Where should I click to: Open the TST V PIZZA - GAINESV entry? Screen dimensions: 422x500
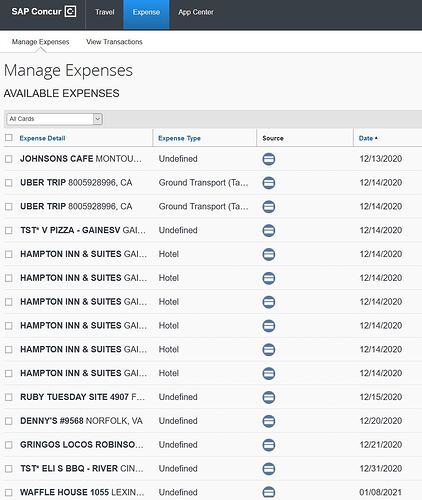point(83,230)
